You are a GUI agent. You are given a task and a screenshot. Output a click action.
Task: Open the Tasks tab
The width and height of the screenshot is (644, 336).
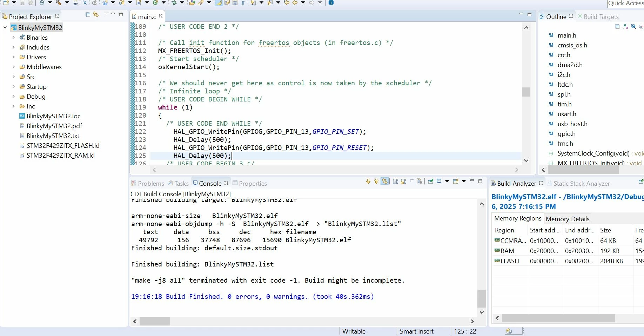[x=178, y=183]
